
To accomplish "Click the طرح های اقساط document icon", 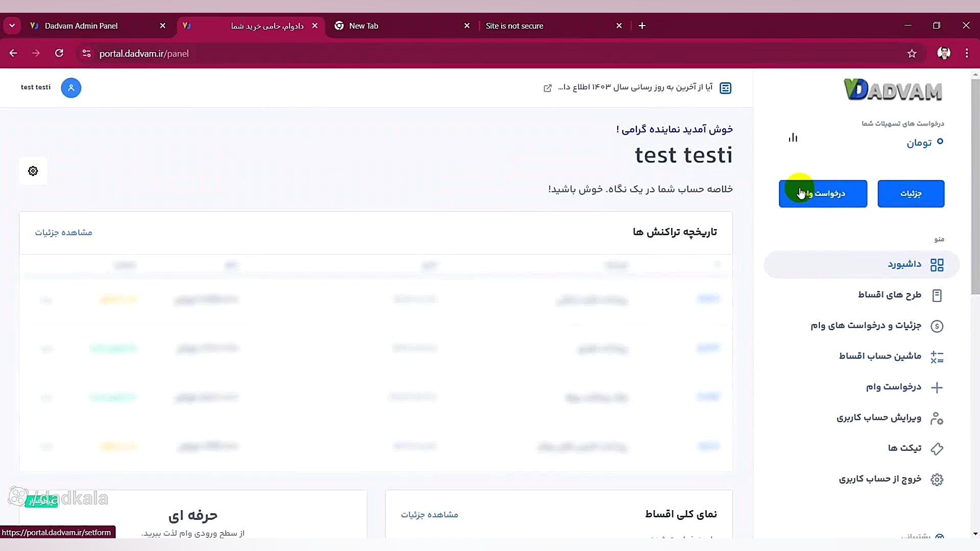I will 937,295.
